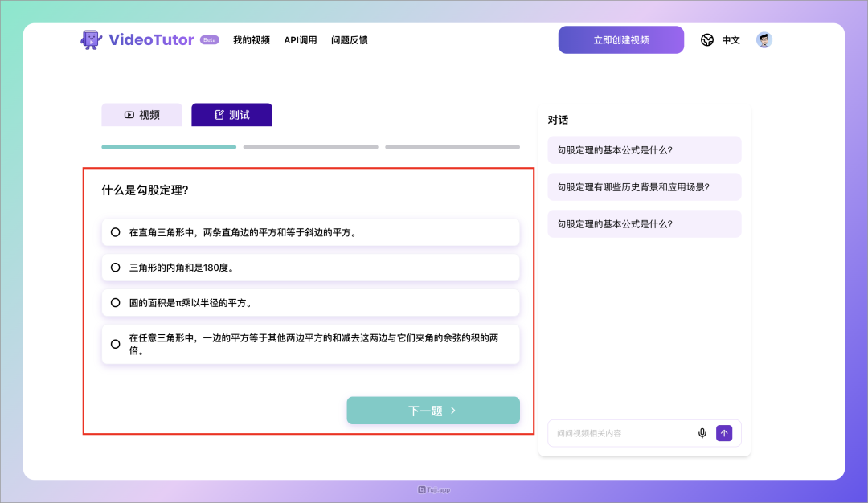Select the 在任意三角形中 answer radio button
868x503 pixels.
116,344
